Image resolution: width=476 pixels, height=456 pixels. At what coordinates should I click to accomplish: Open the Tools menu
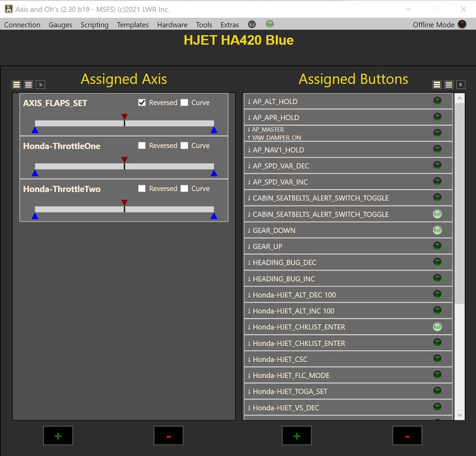click(x=205, y=25)
